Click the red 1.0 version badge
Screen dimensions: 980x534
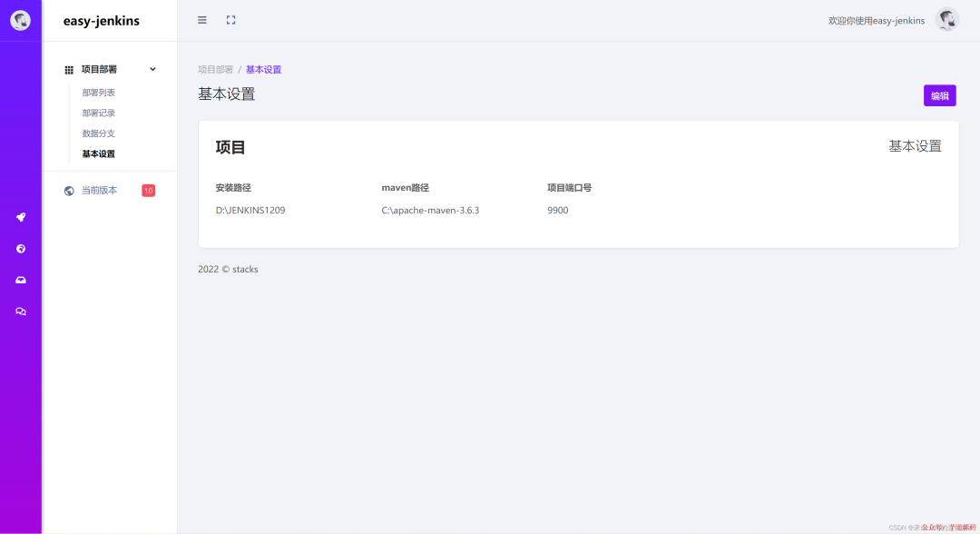tap(148, 190)
